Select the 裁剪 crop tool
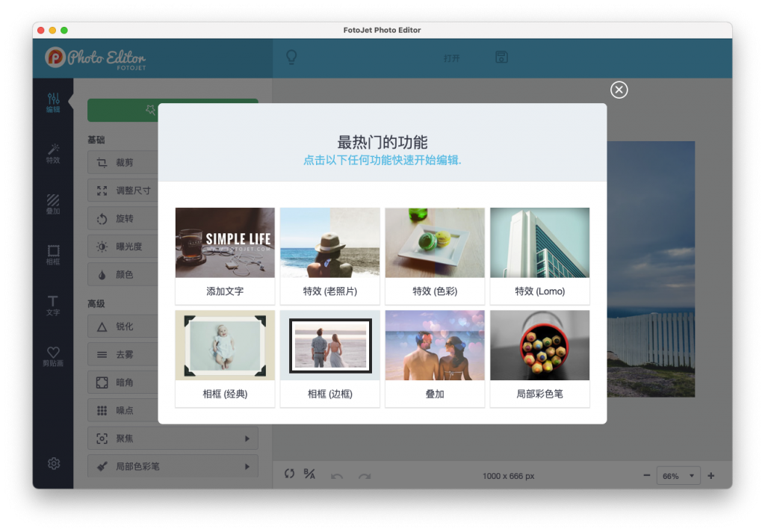765x532 pixels. point(123,163)
